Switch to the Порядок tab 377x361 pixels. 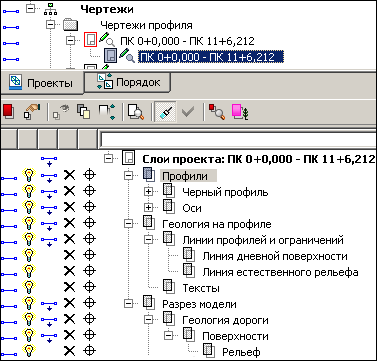128,82
